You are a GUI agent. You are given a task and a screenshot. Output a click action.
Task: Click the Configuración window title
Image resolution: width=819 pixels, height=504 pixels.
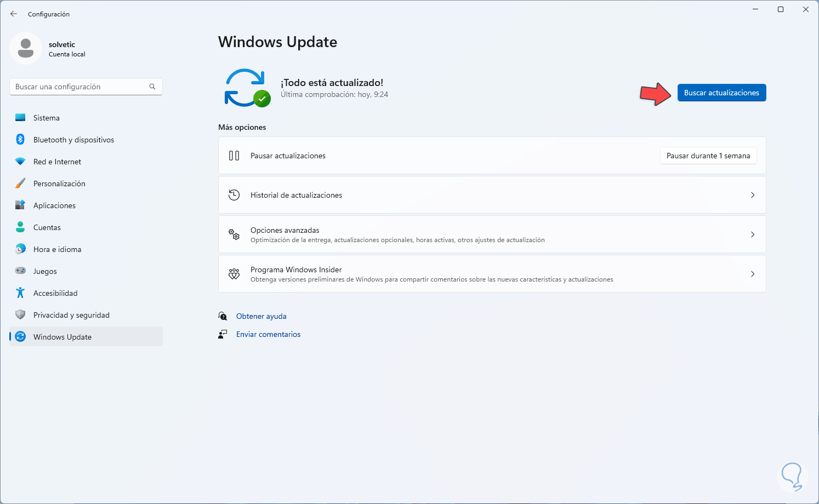(49, 14)
